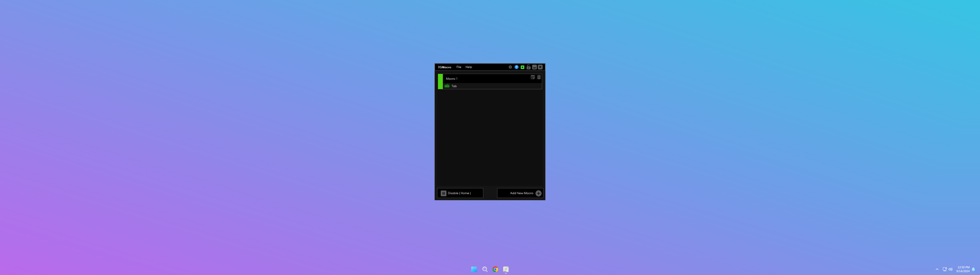Toggle the padlock lock icon
The width and height of the screenshot is (980, 275).
[528, 67]
